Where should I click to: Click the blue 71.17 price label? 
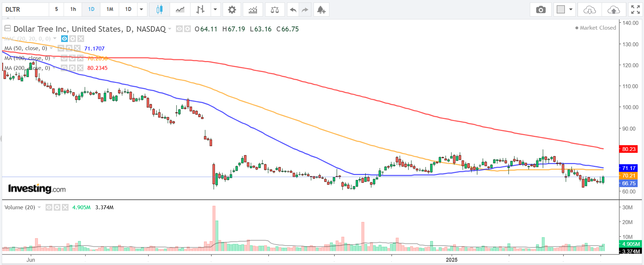pos(629,168)
